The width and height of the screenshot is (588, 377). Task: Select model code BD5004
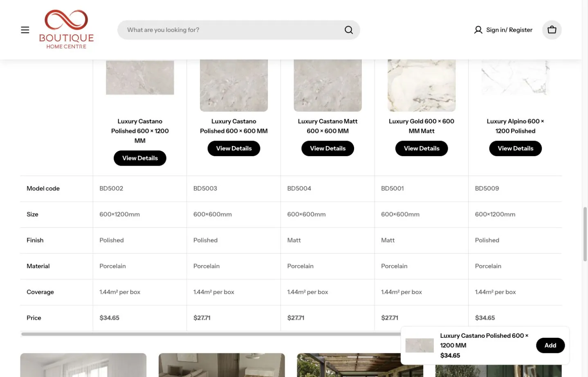point(299,188)
